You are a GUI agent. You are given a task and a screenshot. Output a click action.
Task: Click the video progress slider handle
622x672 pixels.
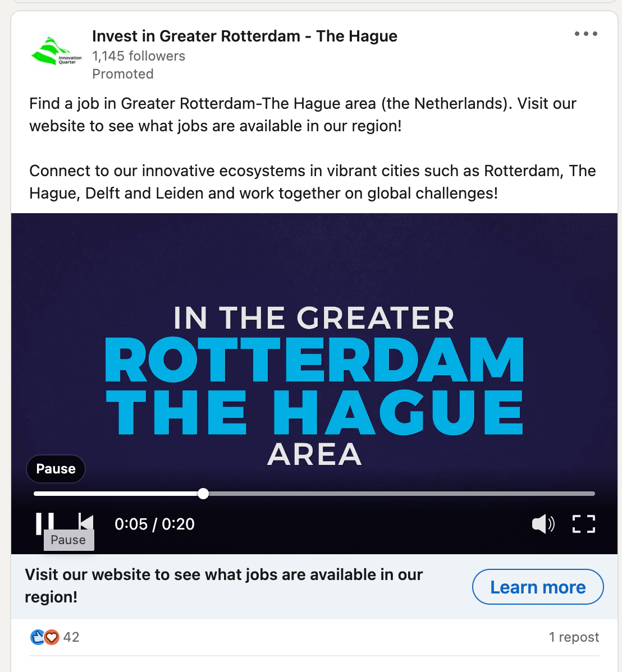point(203,494)
